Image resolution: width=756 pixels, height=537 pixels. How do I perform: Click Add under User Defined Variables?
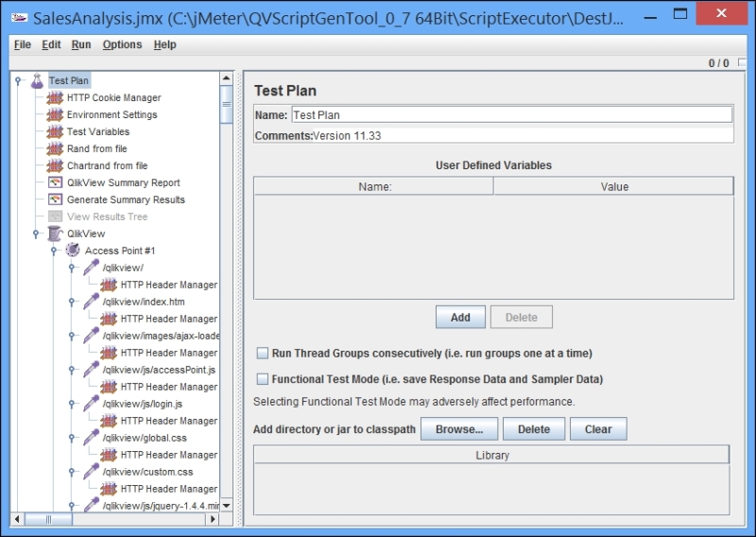460,317
